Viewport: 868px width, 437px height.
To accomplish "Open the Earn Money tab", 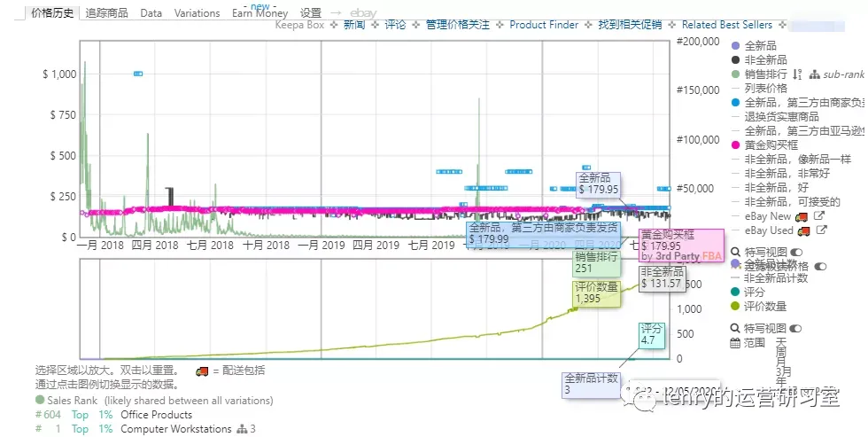I will (260, 13).
